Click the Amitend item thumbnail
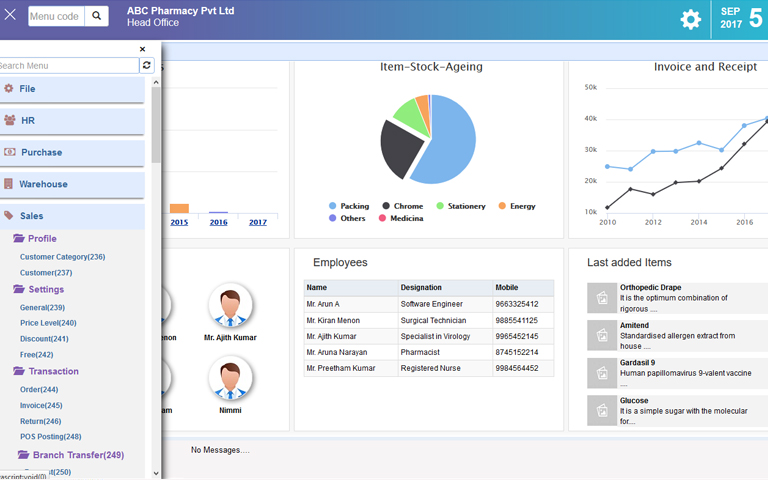 click(x=602, y=336)
